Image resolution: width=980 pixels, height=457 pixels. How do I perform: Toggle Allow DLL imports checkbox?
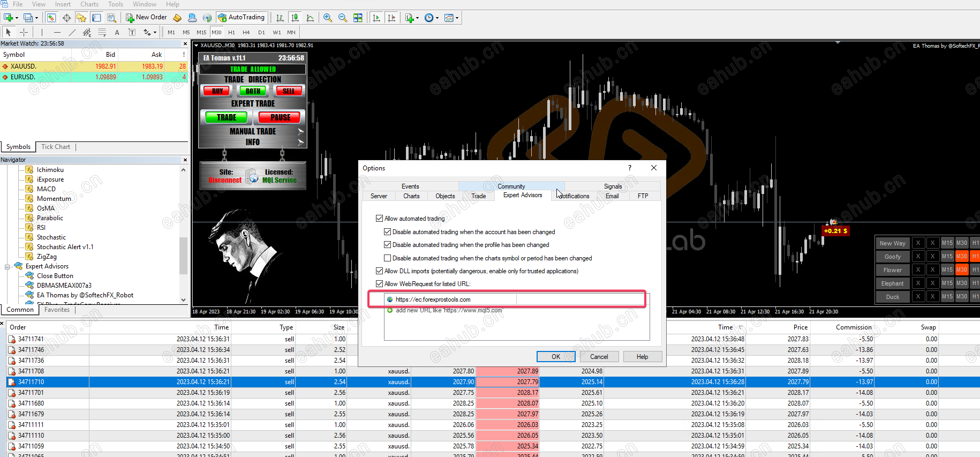pos(380,271)
